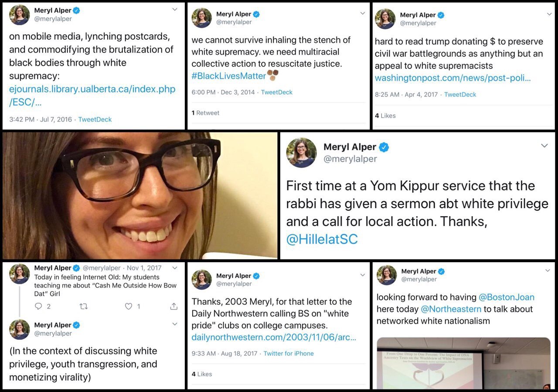Click avatar in the networked white nationalism tweet
The height and width of the screenshot is (392, 558).
386,275
